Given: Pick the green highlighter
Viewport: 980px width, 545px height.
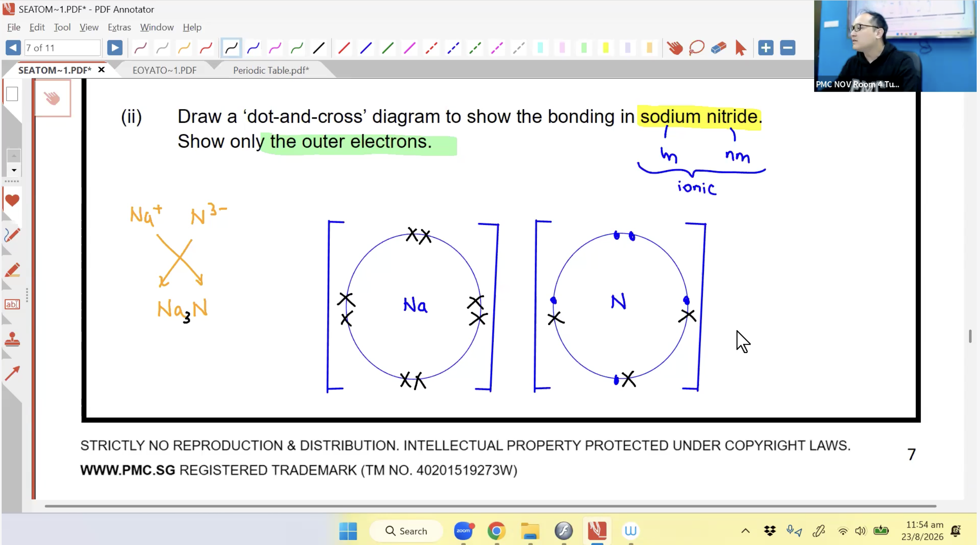Looking at the screenshot, I should click(585, 48).
